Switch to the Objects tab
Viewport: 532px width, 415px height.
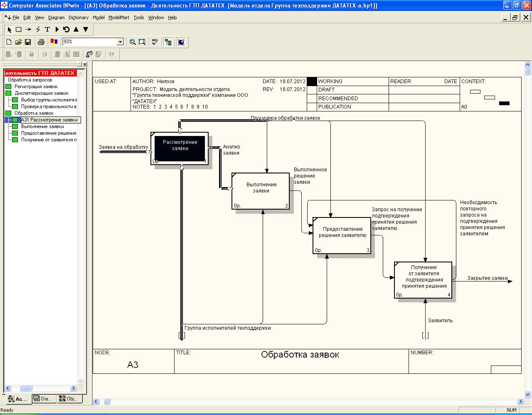coord(69,398)
